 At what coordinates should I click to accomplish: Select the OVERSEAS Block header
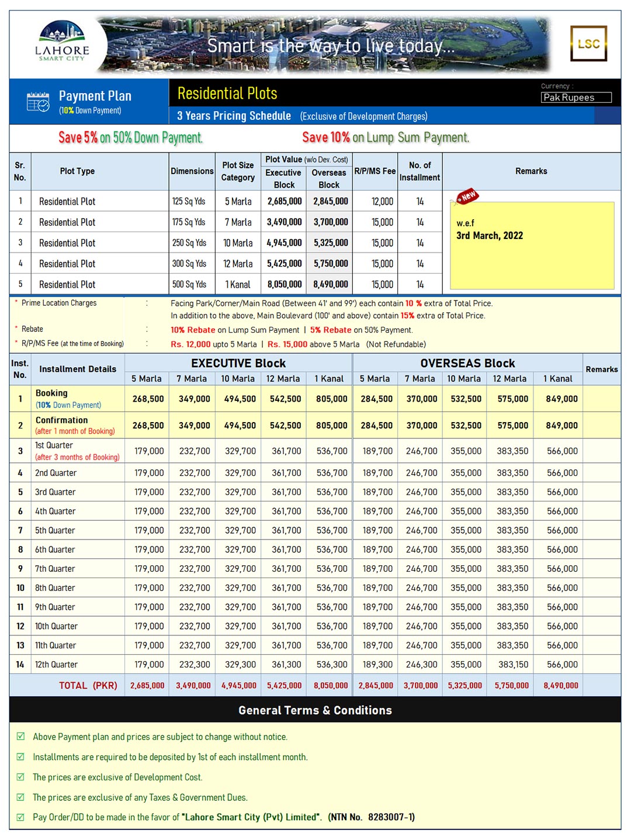coord(467,363)
